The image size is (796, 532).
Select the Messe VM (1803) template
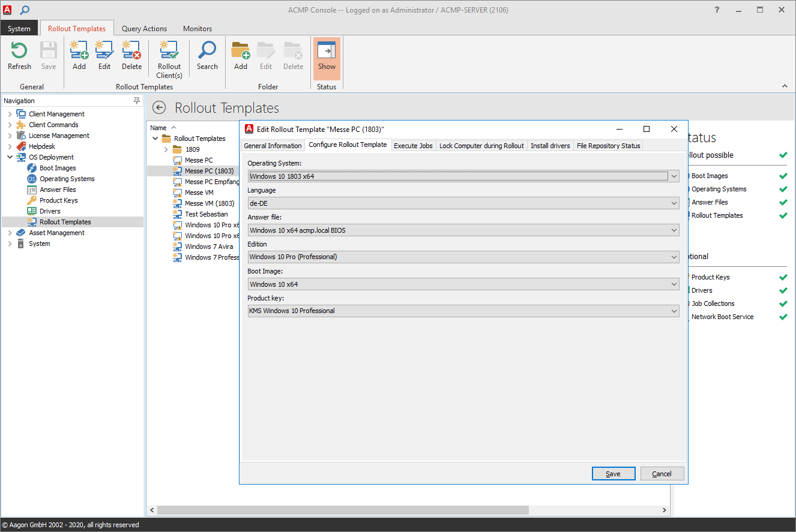[210, 203]
